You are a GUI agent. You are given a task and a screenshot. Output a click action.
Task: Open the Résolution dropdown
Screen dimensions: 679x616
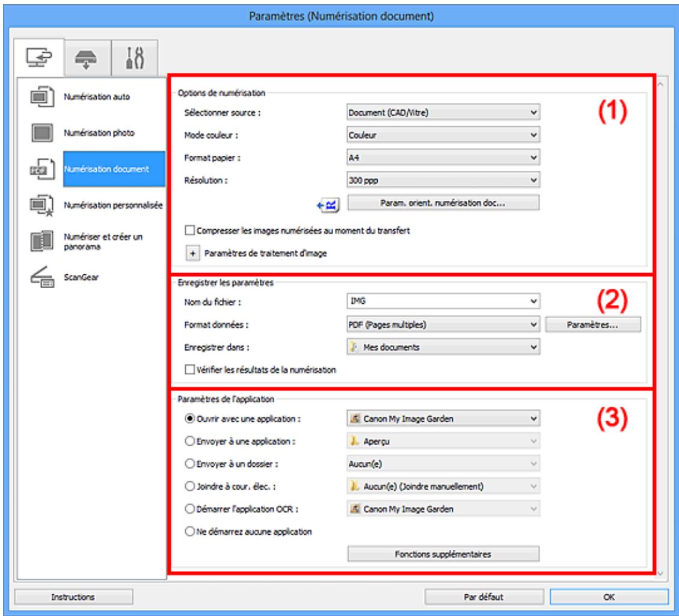click(x=443, y=180)
